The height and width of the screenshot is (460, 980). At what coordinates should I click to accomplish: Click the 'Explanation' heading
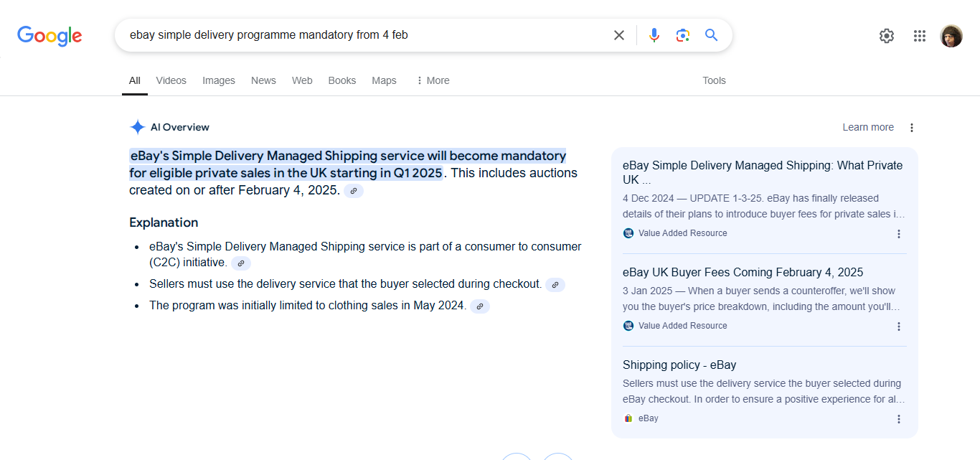pyautogui.click(x=164, y=222)
